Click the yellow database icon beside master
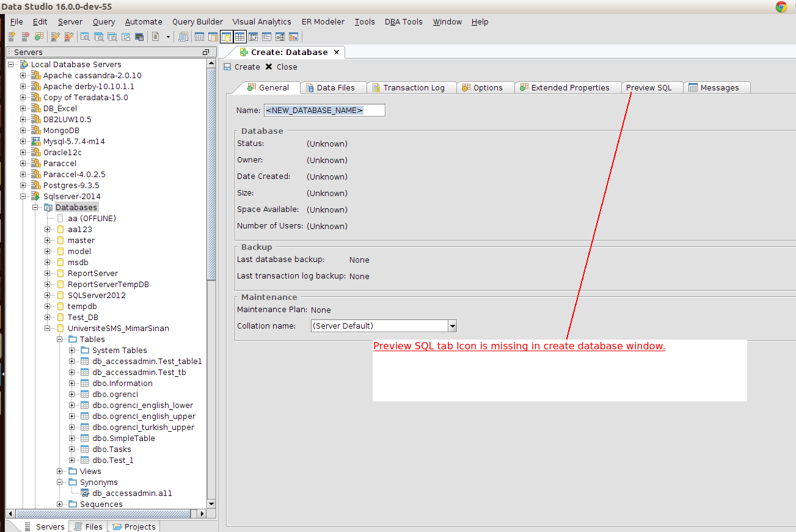796x532 pixels. click(x=60, y=240)
